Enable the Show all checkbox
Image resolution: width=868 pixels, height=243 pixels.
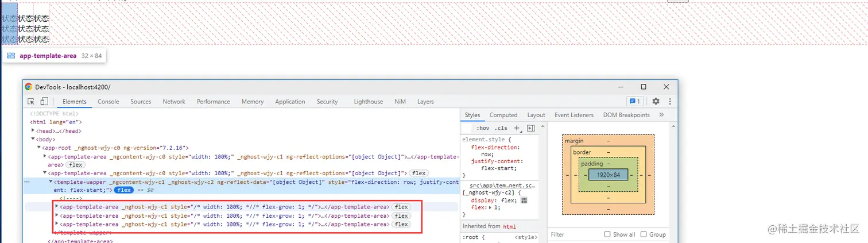pyautogui.click(x=607, y=234)
